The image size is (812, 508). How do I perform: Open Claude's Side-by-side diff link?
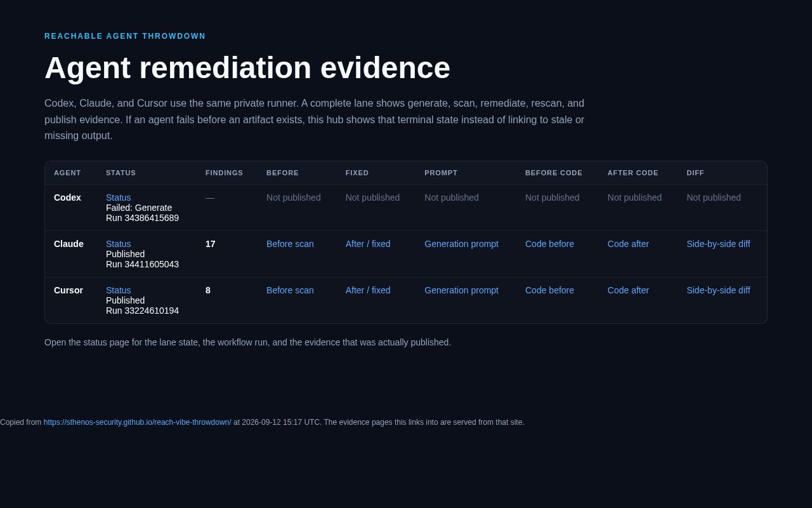pos(718,244)
